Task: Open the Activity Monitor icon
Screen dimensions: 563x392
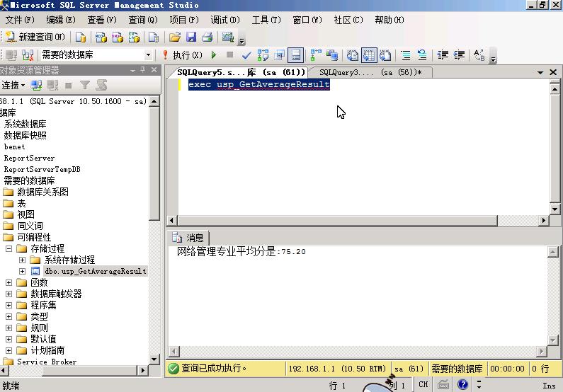Action: [227, 37]
